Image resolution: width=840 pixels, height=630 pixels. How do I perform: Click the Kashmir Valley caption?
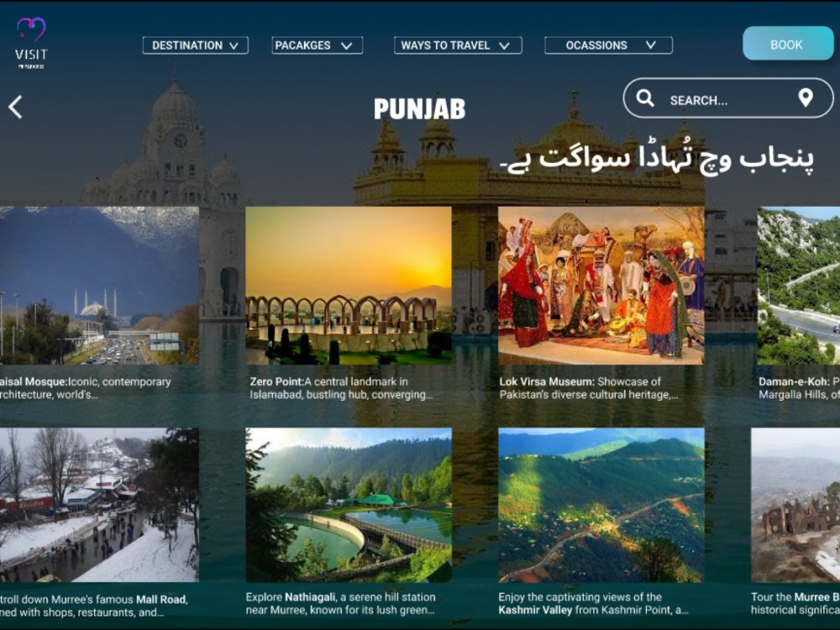click(593, 604)
